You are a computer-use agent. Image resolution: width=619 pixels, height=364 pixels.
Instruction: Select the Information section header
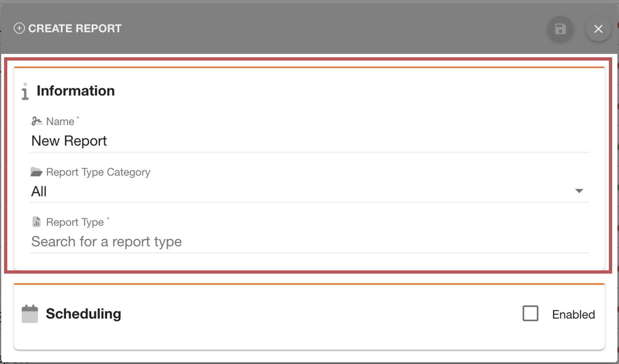[76, 91]
